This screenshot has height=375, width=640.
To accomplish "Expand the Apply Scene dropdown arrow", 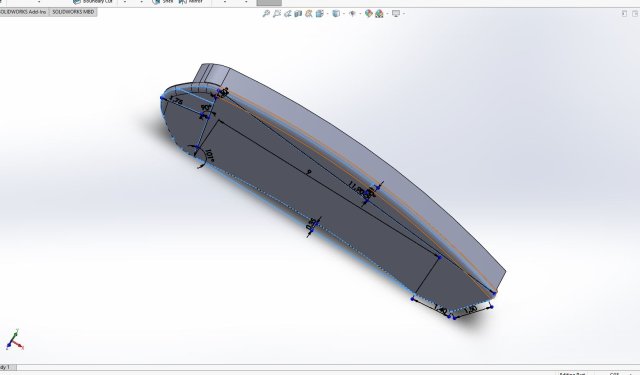I will click(387, 13).
